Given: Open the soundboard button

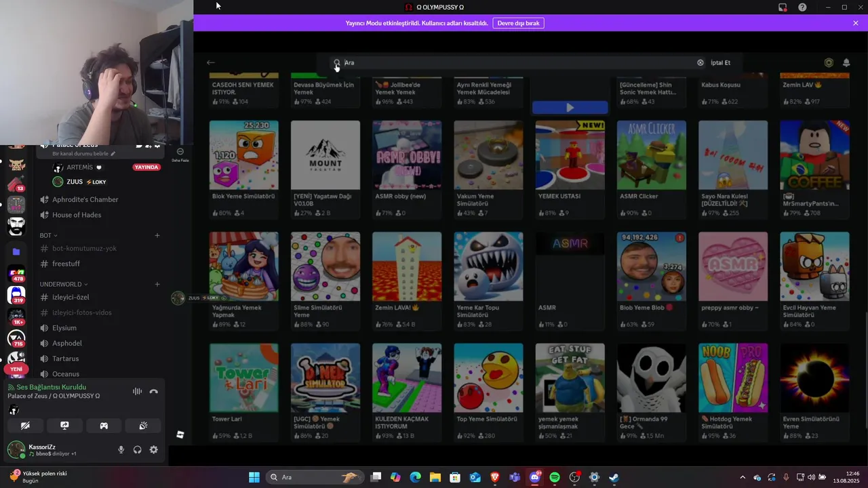Looking at the screenshot, I should [x=143, y=426].
